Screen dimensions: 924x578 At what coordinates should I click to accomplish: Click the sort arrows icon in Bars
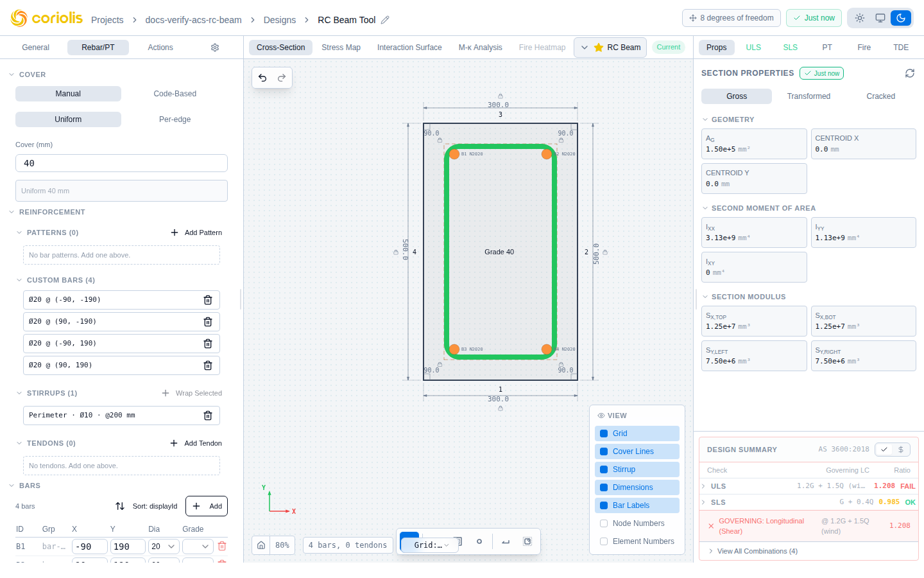[x=120, y=506]
